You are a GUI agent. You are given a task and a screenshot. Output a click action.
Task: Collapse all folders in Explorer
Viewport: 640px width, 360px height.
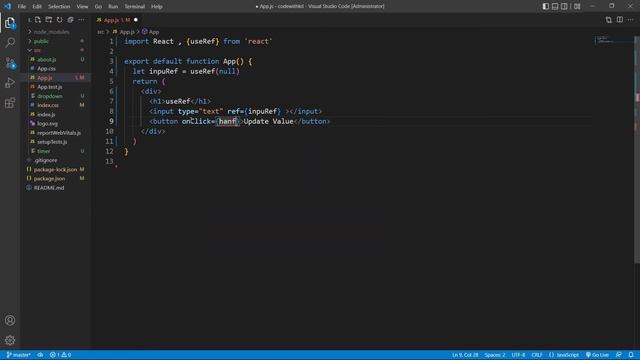[x=70, y=20]
